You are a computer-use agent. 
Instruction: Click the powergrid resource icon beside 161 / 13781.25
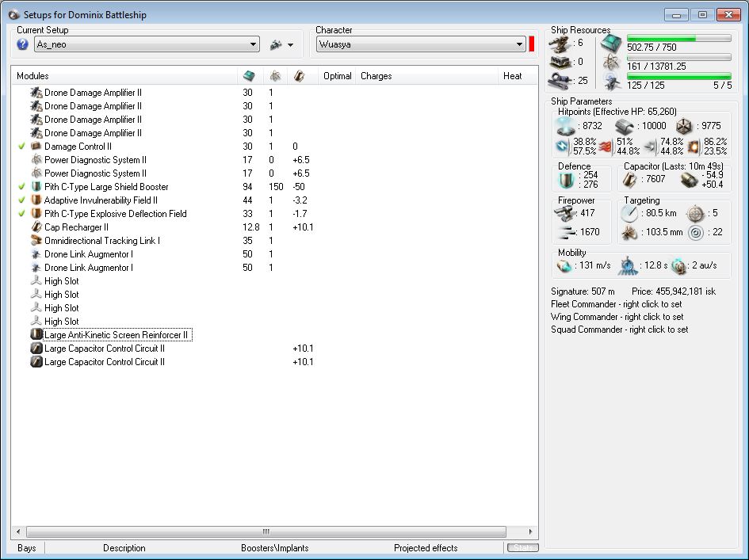[x=611, y=63]
